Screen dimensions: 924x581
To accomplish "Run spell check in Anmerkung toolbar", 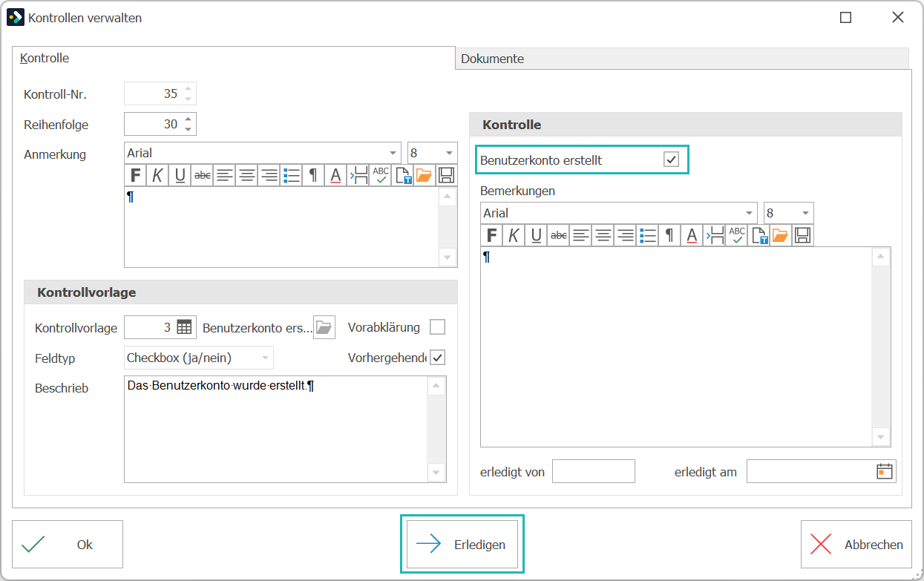I will [x=381, y=175].
